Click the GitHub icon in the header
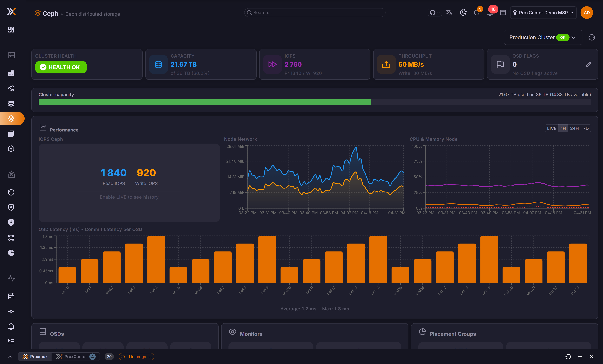The image size is (603, 364). [x=435, y=12]
